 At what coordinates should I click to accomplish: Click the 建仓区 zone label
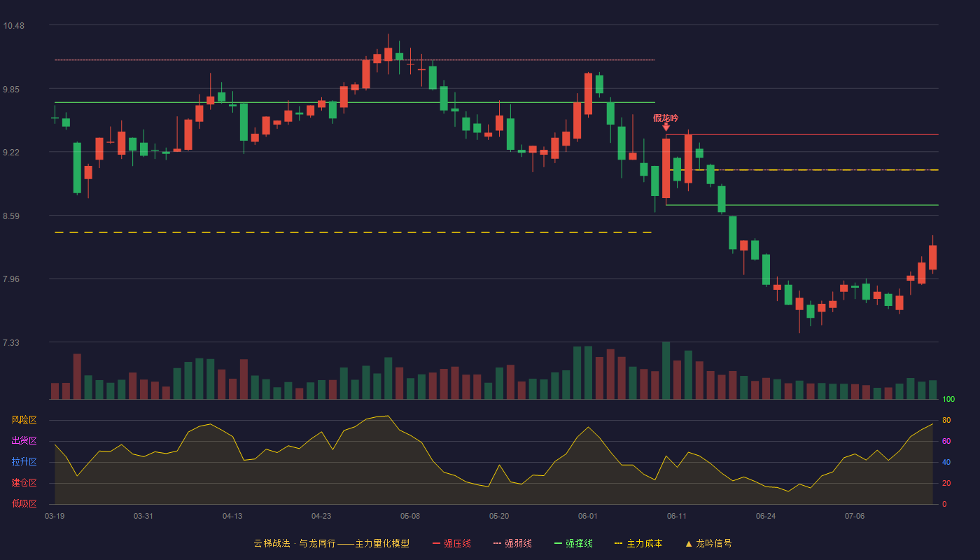(x=24, y=483)
